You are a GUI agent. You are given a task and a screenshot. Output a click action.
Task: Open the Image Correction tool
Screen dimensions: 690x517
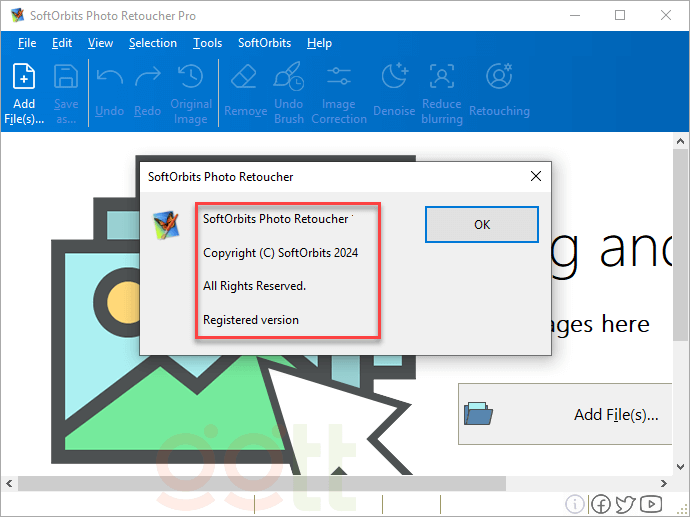click(x=339, y=78)
